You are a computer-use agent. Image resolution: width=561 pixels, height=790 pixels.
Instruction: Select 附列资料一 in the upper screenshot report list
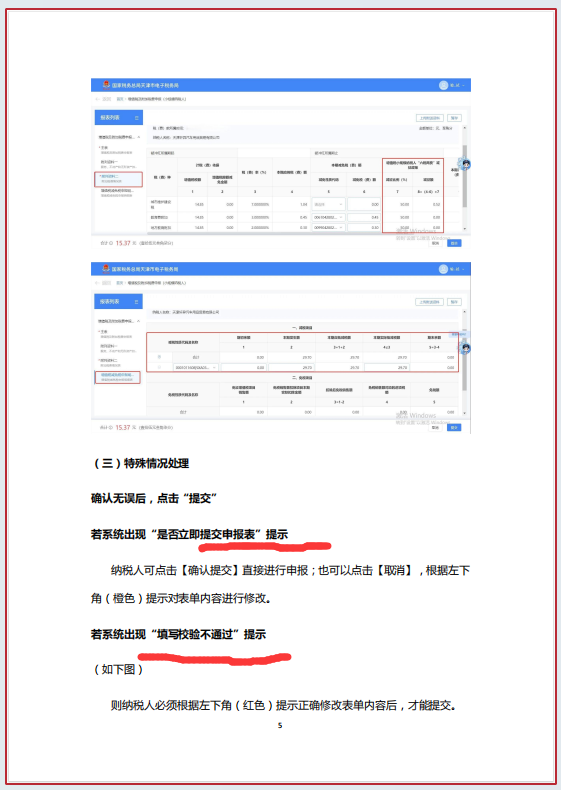[118, 164]
